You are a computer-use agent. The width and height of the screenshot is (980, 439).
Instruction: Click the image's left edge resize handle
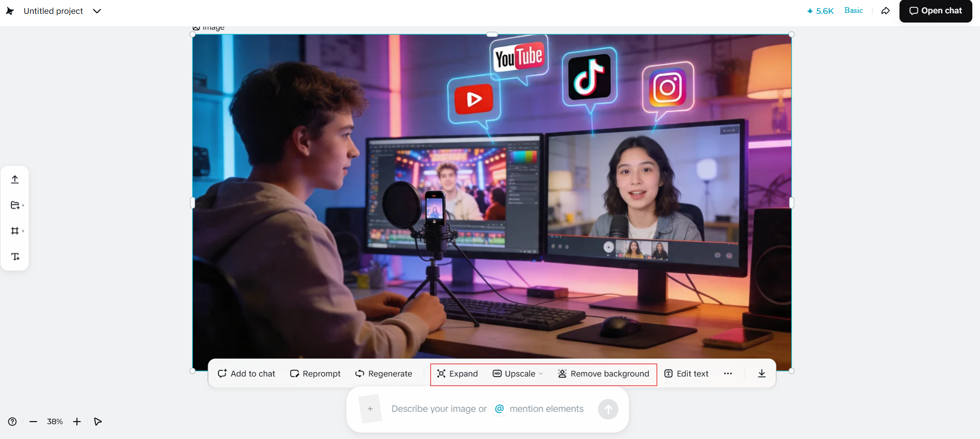193,203
